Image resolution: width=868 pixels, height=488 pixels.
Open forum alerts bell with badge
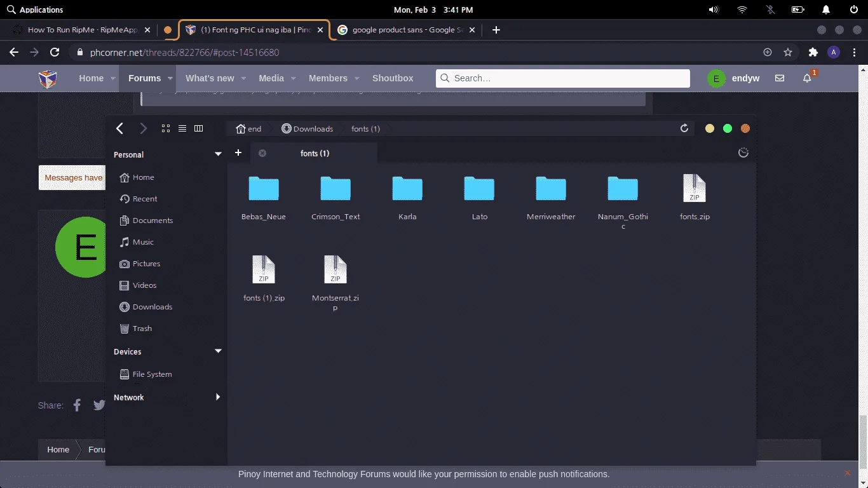point(808,78)
